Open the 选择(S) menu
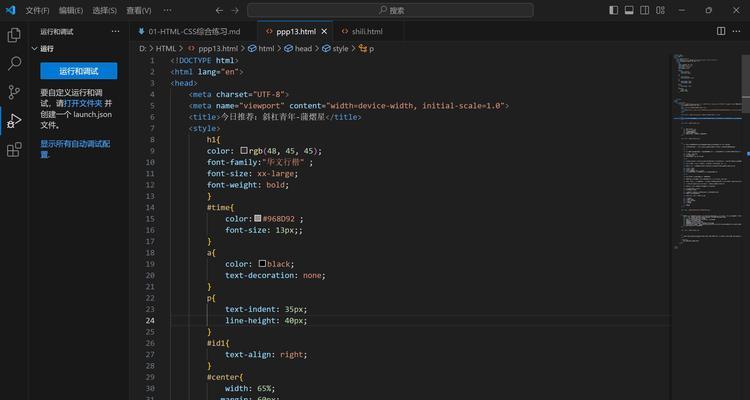 (x=104, y=11)
